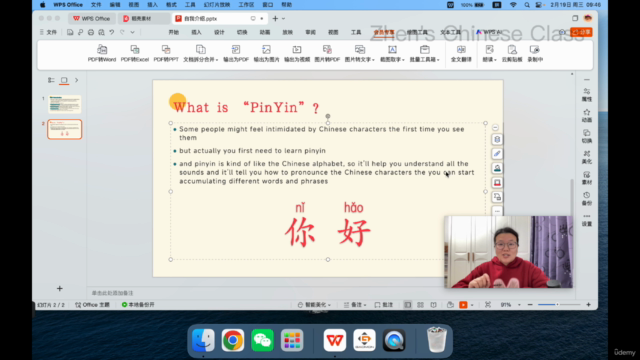640x360 pixels.
Task: Switch to thumbnail view in slide panel
Action: [x=64, y=80]
